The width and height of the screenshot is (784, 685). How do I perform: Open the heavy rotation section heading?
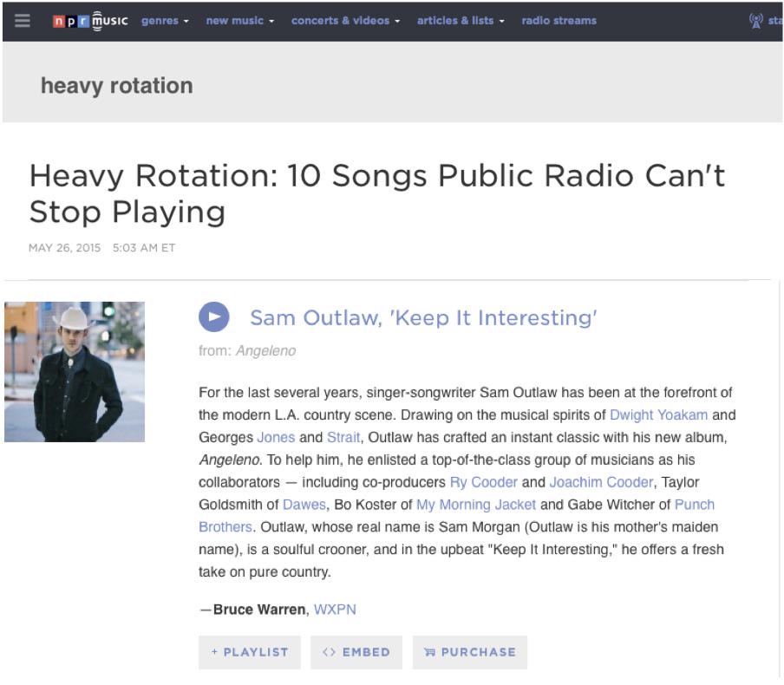tap(116, 86)
